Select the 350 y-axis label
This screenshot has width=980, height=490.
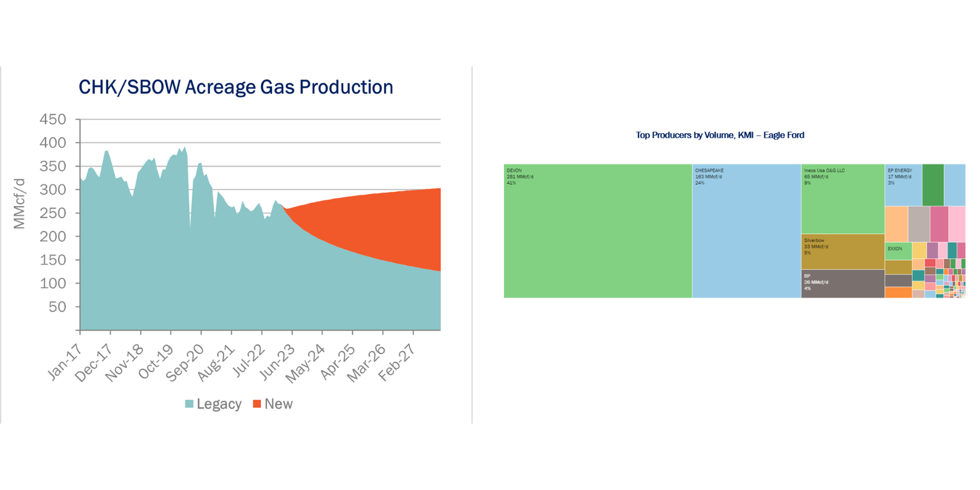click(x=53, y=166)
